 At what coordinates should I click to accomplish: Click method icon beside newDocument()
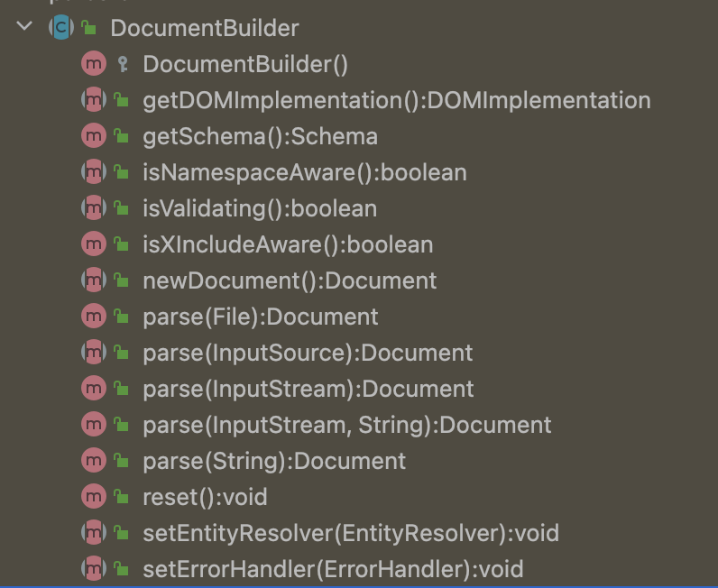point(94,280)
